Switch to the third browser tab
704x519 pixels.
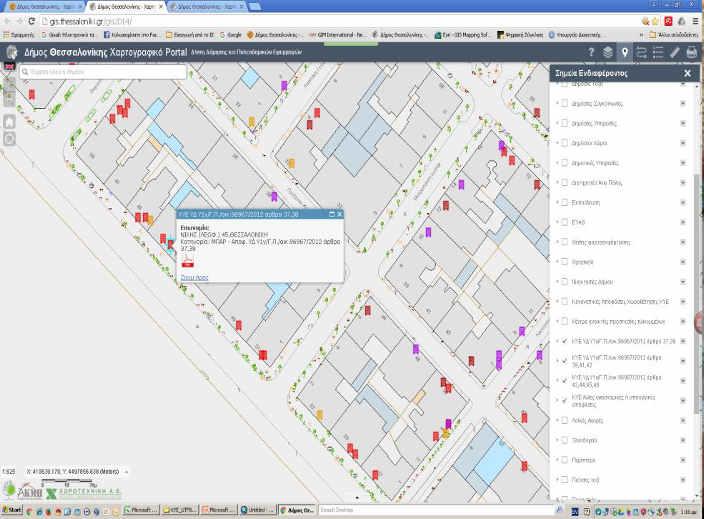point(207,7)
